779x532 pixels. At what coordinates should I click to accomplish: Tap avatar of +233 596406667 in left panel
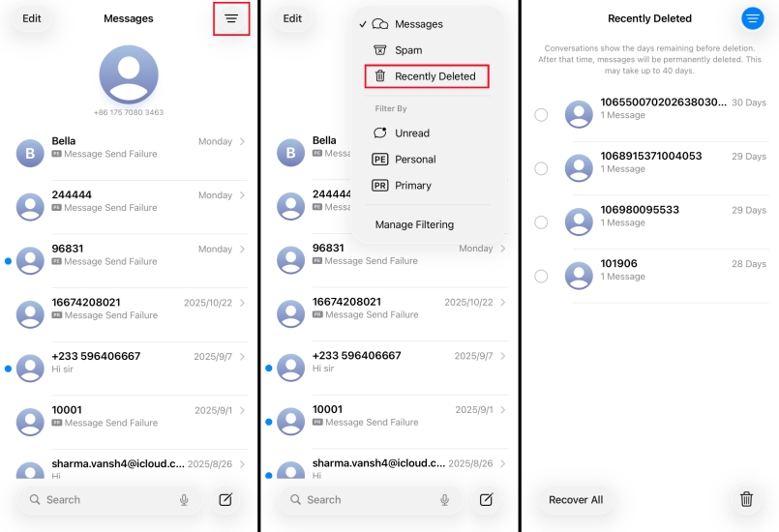point(30,368)
